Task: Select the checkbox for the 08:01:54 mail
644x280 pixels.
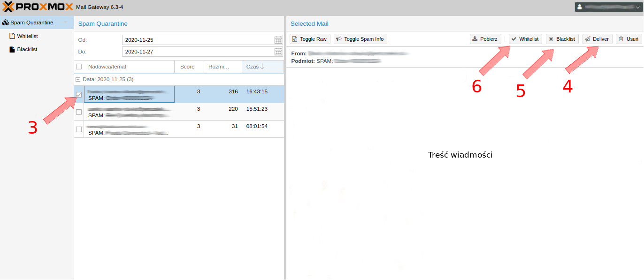Action: [79, 129]
